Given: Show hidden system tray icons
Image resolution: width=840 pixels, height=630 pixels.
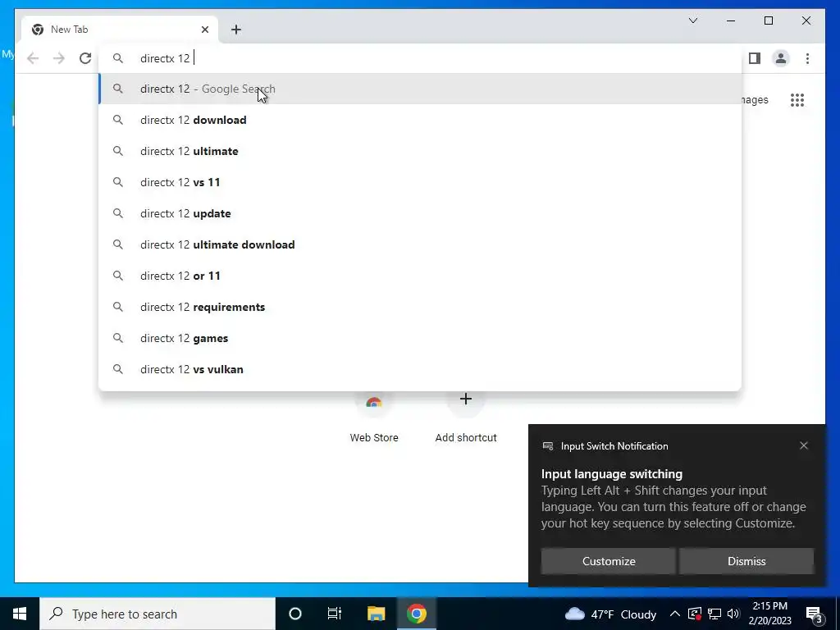Looking at the screenshot, I should pos(675,614).
